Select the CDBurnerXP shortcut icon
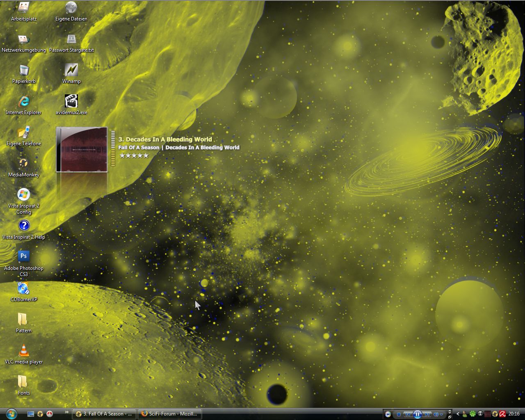Image resolution: width=525 pixels, height=420 pixels. point(23,288)
